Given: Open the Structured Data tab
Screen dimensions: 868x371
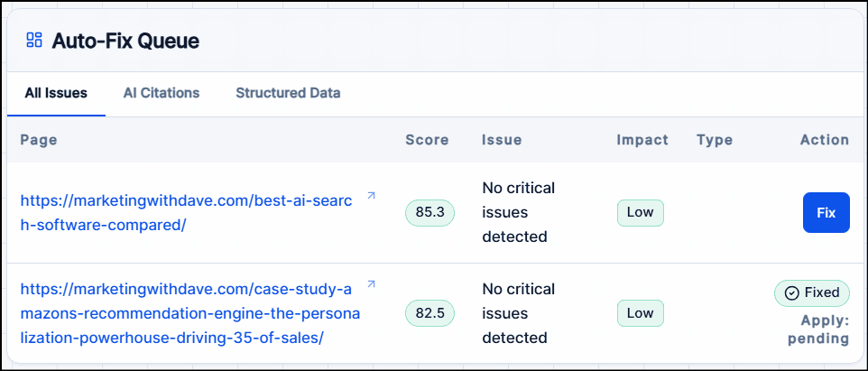Looking at the screenshot, I should click(x=288, y=93).
